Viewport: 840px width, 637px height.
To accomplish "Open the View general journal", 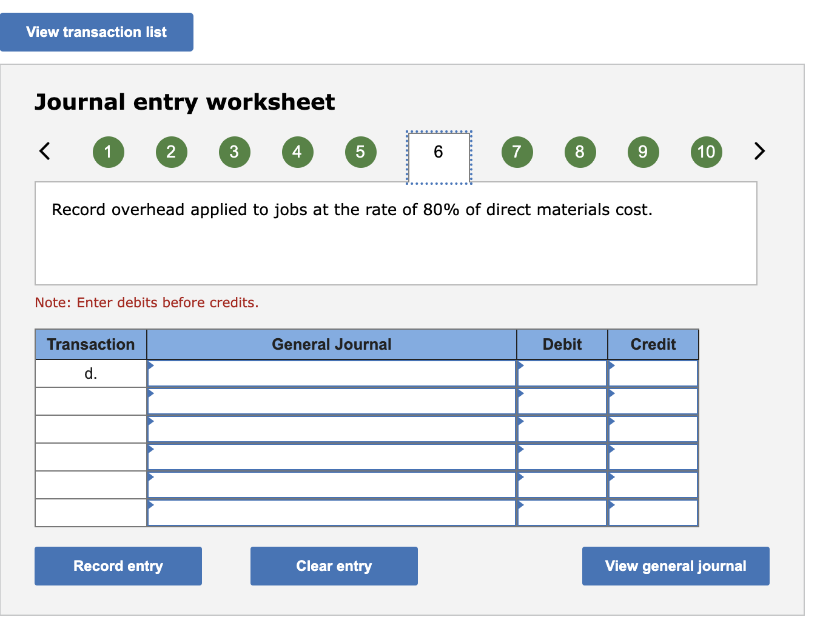I will pos(675,565).
